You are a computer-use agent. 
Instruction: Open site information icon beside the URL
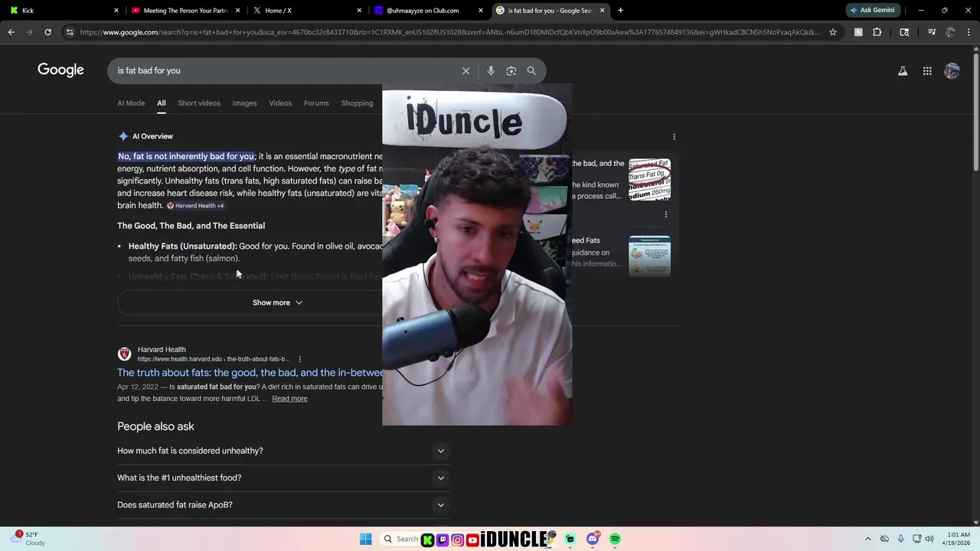[x=70, y=32]
